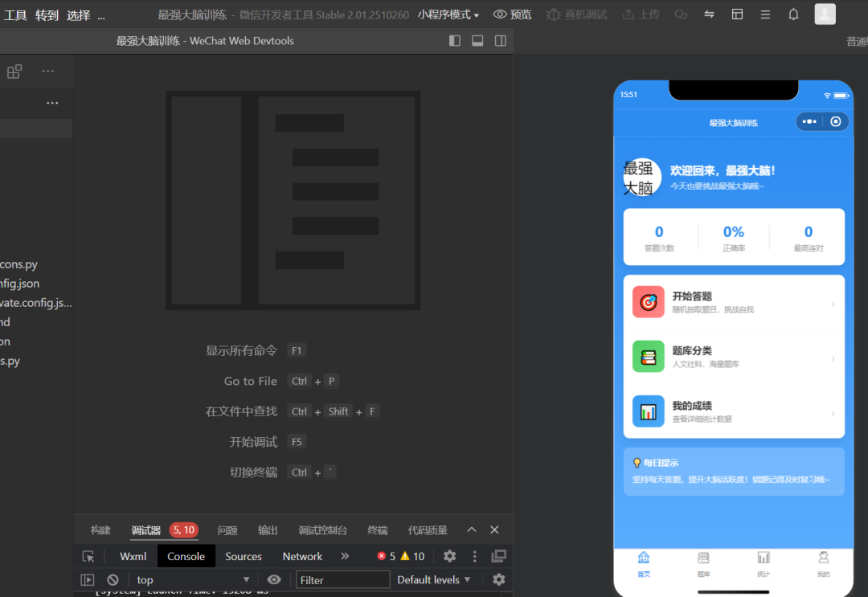Click the 真机调试 bug icon
The image size is (868, 597).
point(553,14)
